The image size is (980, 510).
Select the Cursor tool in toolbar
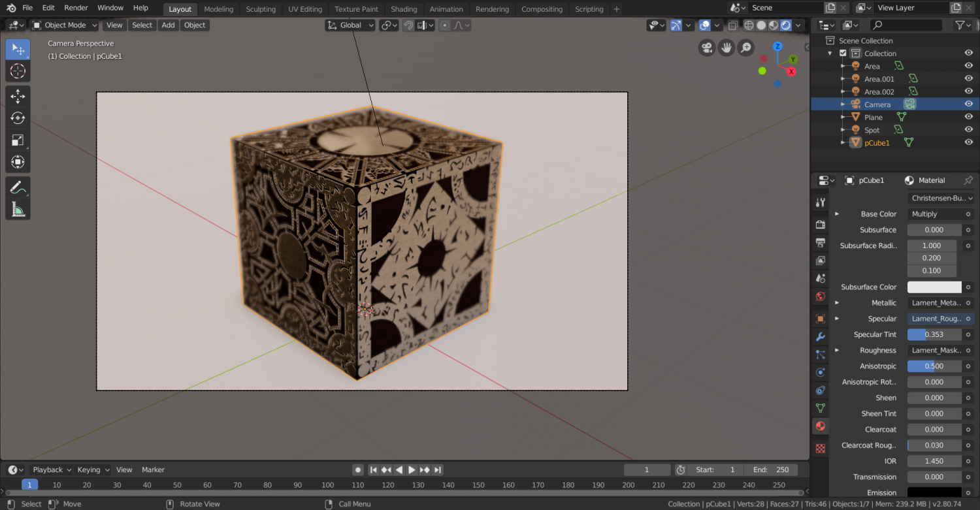18,71
